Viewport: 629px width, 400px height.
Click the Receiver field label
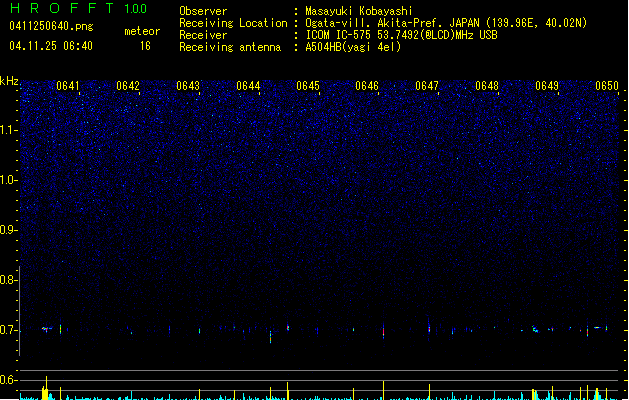coord(203,35)
